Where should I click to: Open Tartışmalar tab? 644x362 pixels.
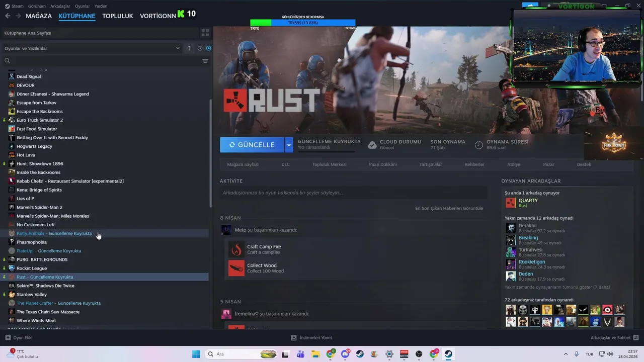click(x=431, y=164)
